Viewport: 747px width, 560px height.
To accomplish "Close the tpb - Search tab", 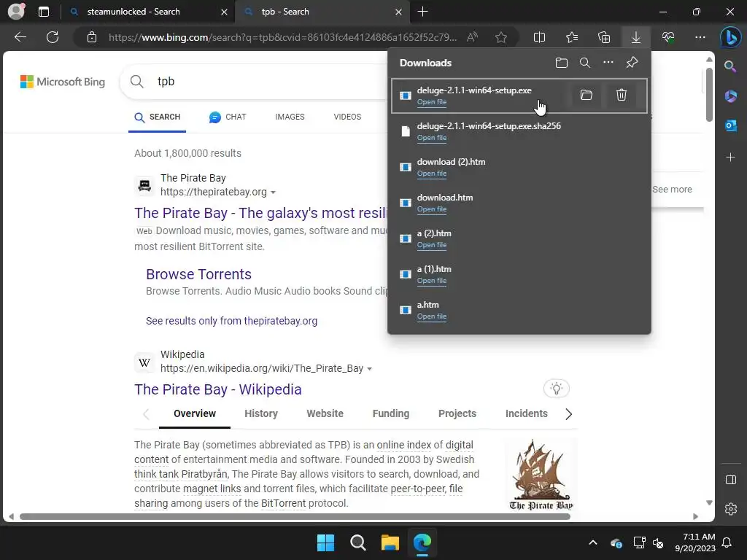I will pyautogui.click(x=398, y=12).
